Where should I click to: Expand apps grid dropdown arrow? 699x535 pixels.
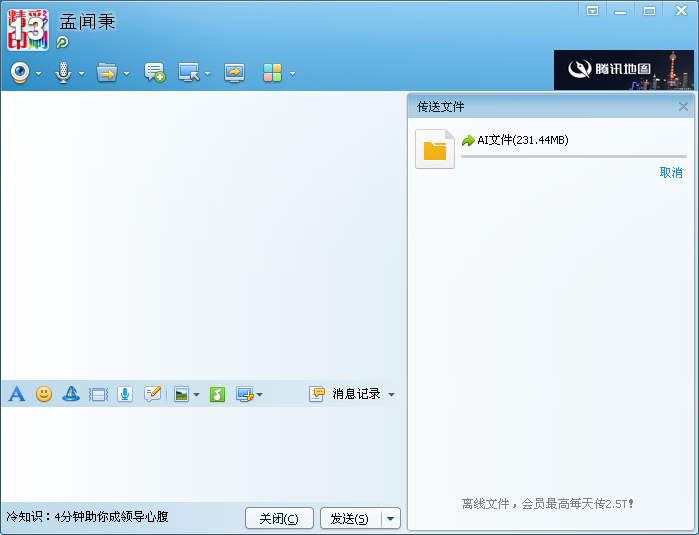(292, 74)
